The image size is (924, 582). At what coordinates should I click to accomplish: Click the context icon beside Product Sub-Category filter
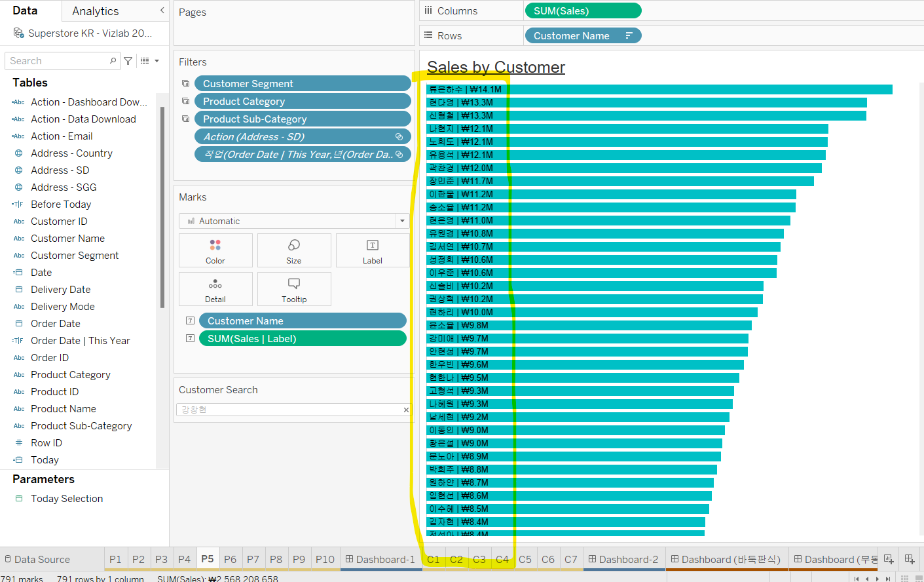(x=185, y=119)
